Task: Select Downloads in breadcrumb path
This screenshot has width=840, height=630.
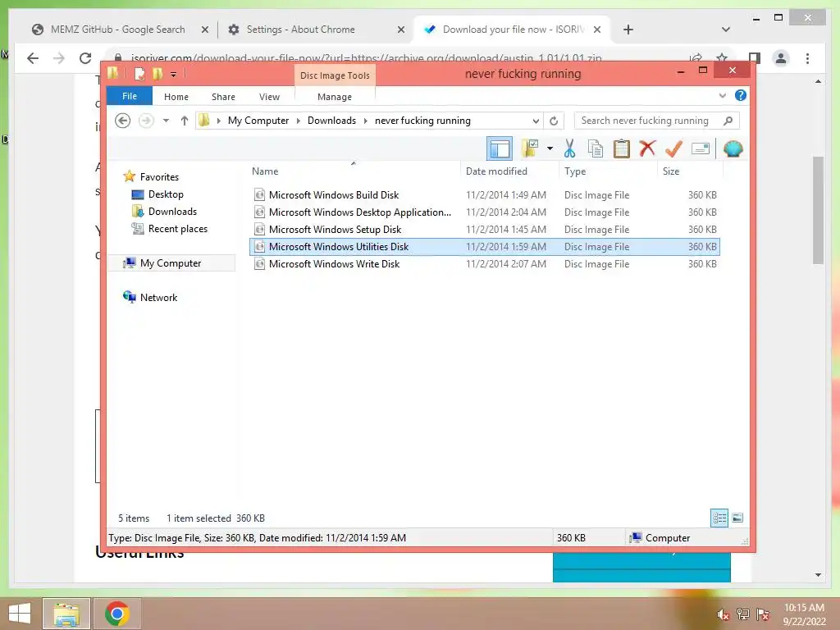Action: point(331,121)
